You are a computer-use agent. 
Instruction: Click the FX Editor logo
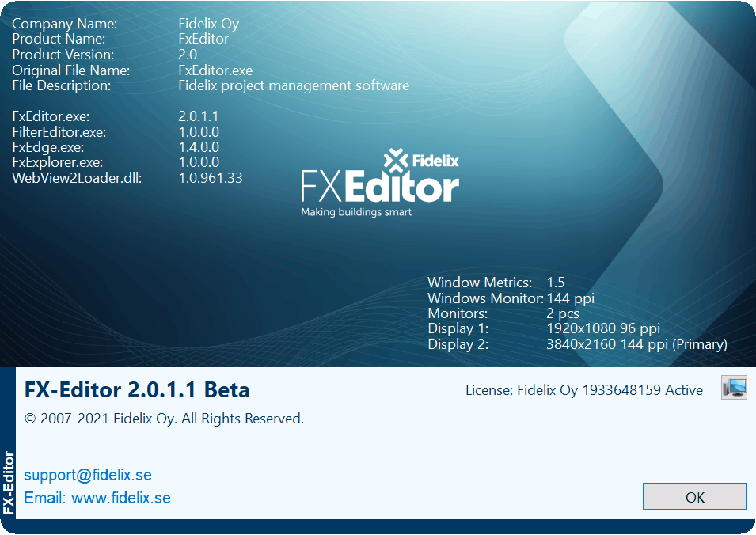[380, 182]
